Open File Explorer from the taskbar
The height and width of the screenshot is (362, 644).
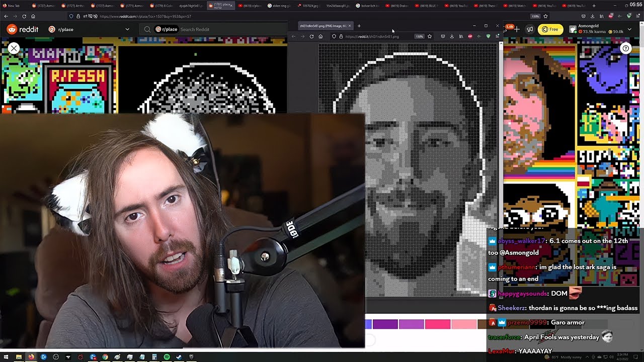click(19, 357)
